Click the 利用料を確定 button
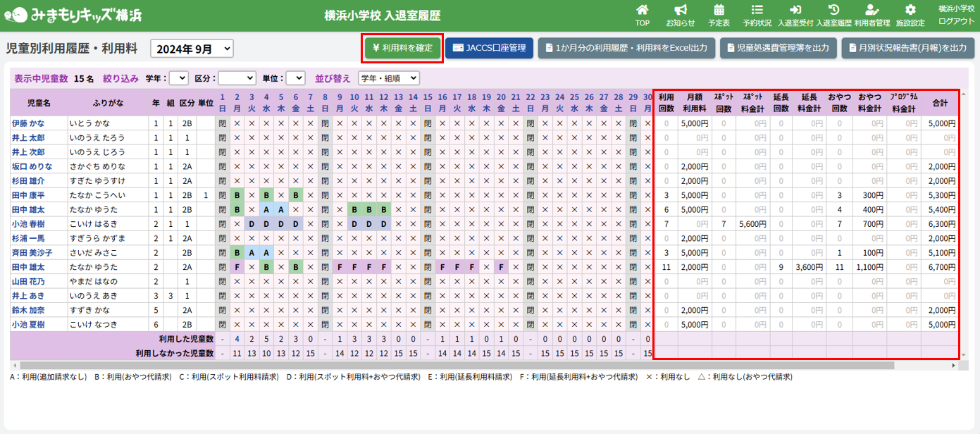The height and width of the screenshot is (434, 980). point(402,48)
